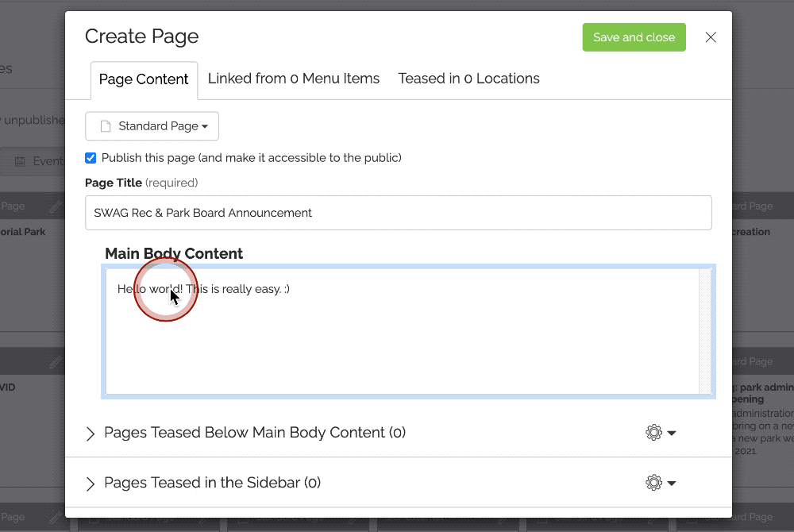The image size is (794, 532).
Task: Open the Linked from 0 Menu Items tab
Action: (x=294, y=79)
